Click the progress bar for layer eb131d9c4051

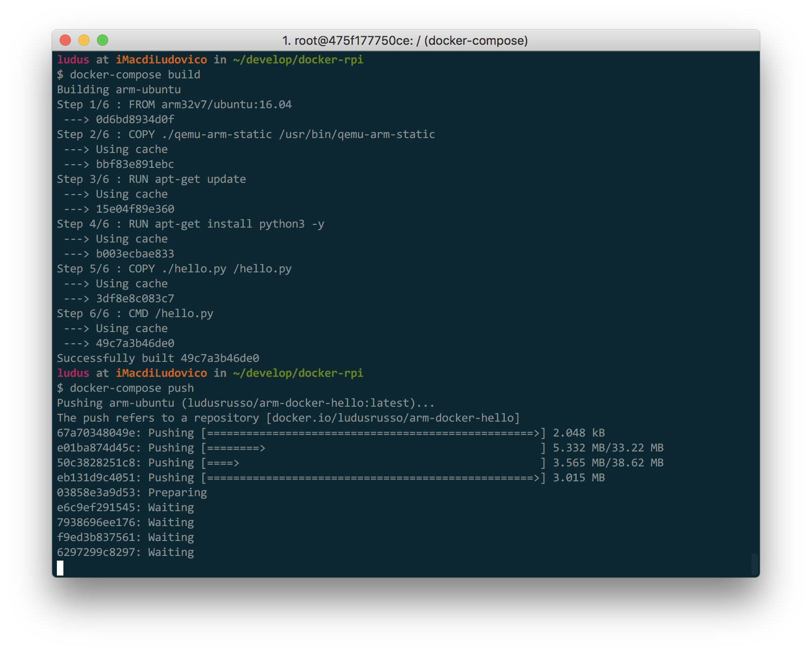tap(373, 478)
